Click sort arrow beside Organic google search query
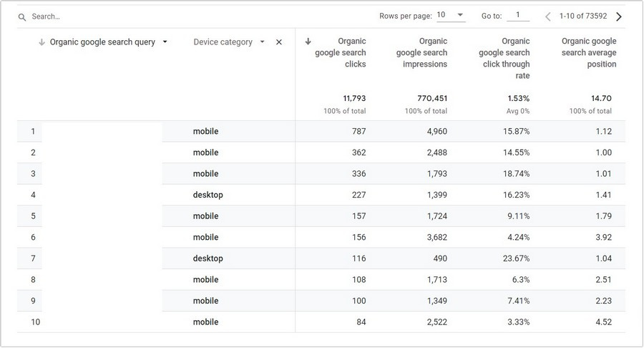This screenshot has width=644, height=348. [42, 42]
